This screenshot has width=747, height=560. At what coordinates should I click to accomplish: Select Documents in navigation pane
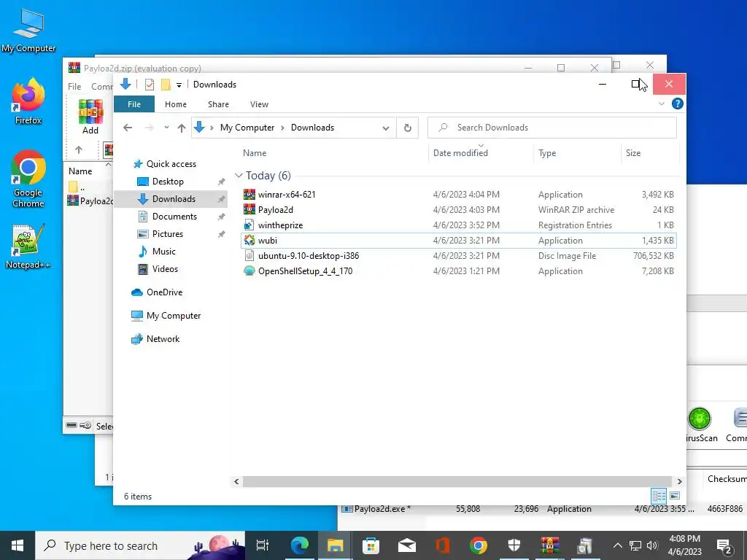tap(174, 216)
